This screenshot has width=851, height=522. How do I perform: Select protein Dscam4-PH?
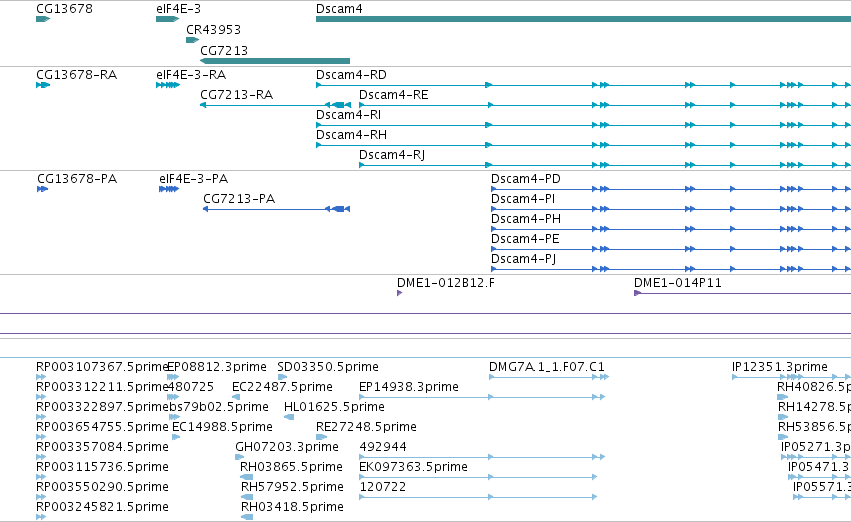click(671, 229)
